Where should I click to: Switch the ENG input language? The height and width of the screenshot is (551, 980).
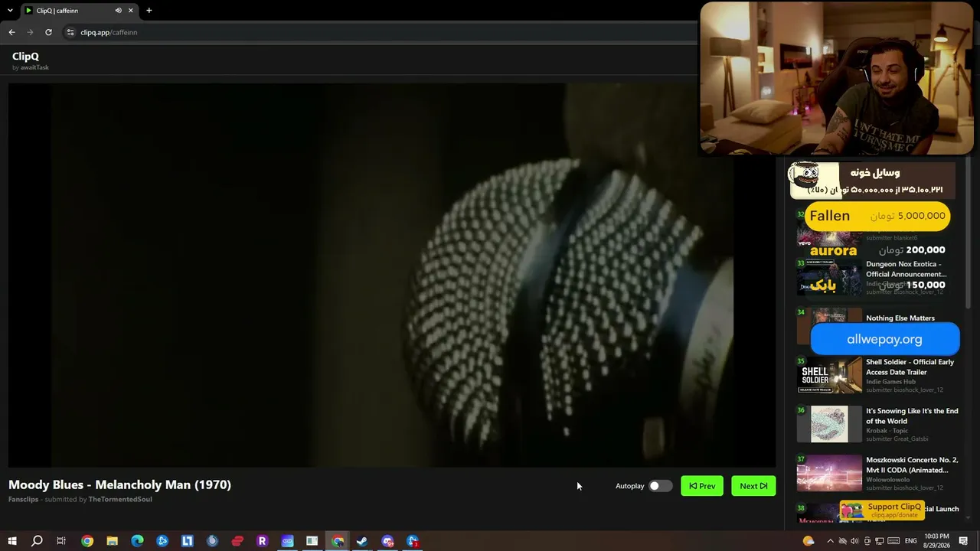911,541
